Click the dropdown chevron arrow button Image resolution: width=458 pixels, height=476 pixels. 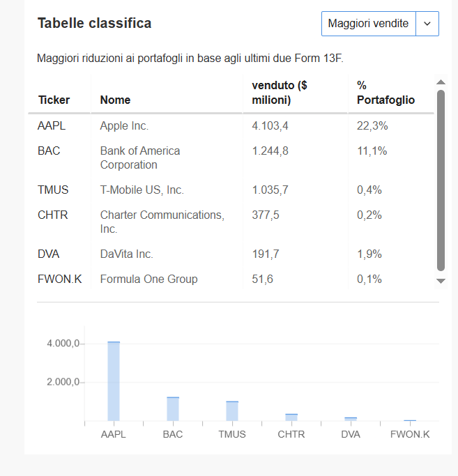(427, 24)
